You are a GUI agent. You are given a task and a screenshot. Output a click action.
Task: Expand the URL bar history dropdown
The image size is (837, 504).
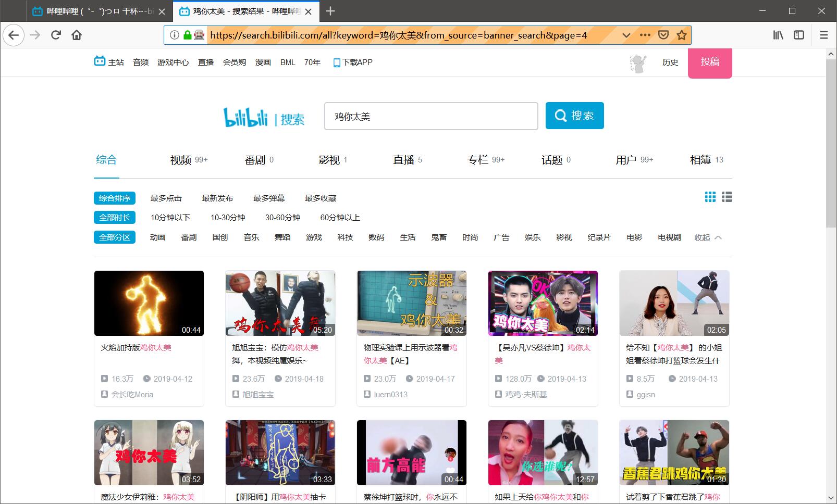tap(626, 35)
